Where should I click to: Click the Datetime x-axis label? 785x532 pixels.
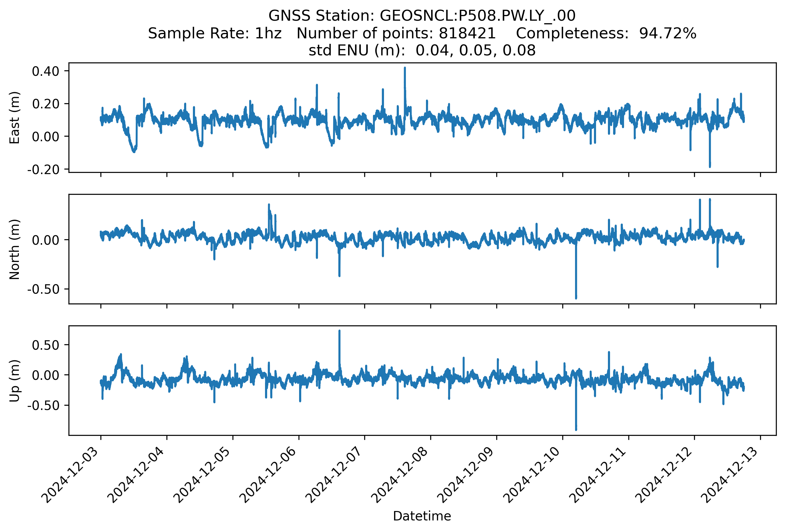[x=422, y=516]
